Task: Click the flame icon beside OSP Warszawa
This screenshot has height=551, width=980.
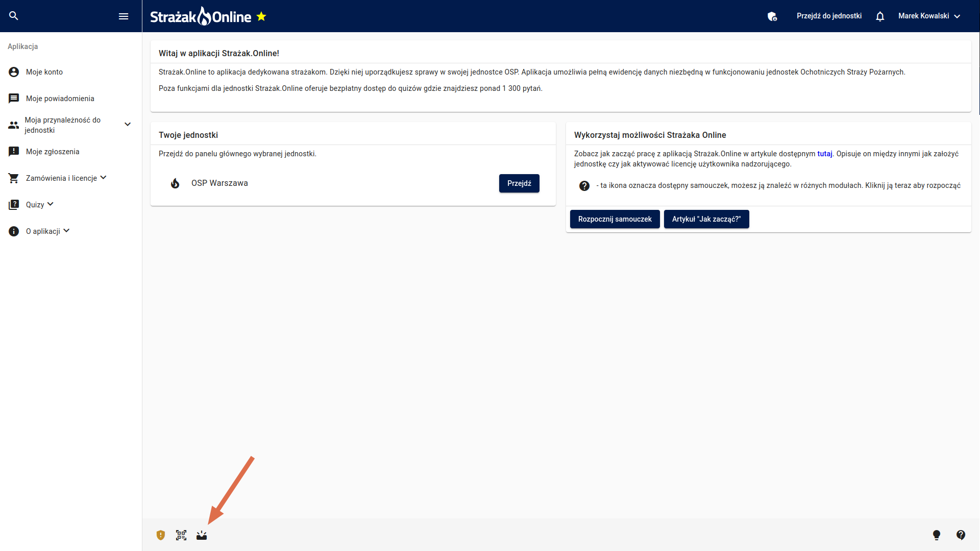Action: point(175,183)
